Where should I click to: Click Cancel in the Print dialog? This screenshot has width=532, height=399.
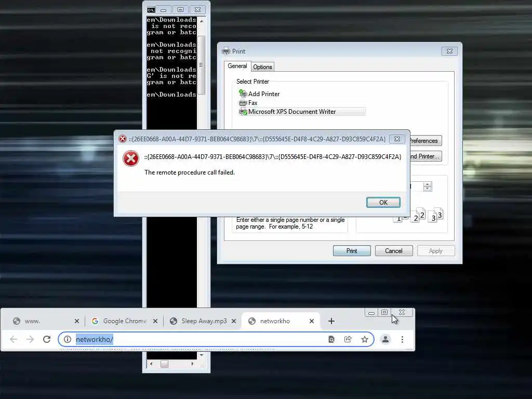394,251
